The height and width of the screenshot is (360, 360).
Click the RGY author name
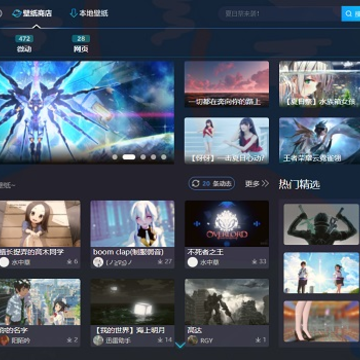pos(206,341)
